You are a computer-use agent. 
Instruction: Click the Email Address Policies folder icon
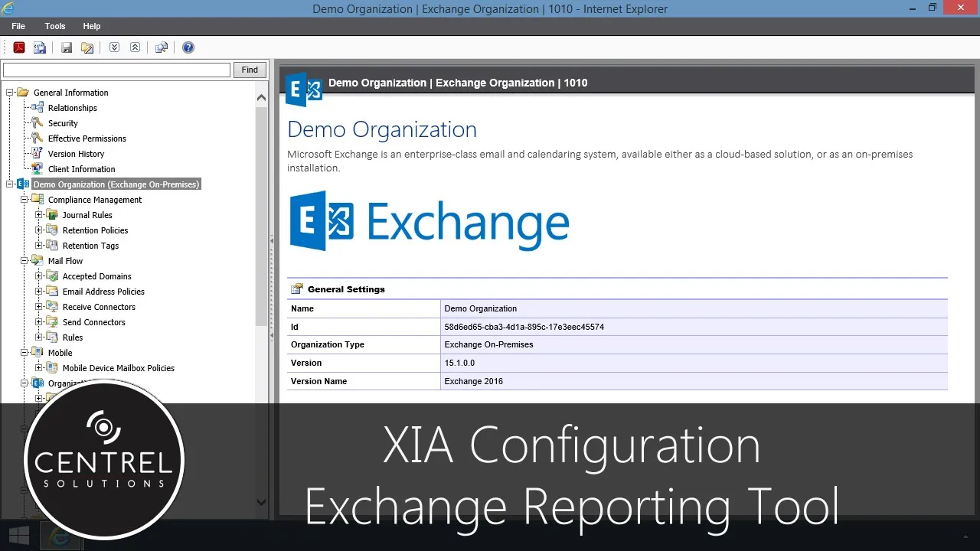52,292
